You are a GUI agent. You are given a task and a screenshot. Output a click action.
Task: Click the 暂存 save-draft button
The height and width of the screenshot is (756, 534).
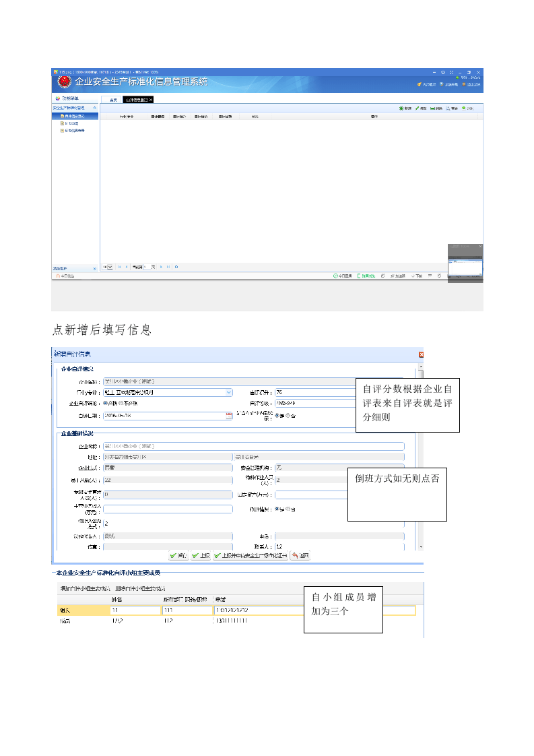(x=179, y=555)
